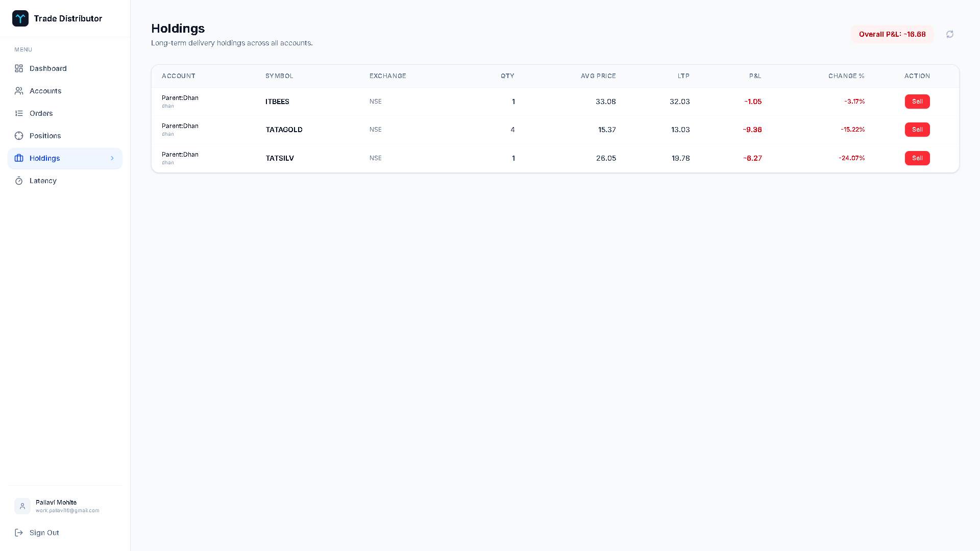Click the Overall P&L badge
The image size is (980, 551).
pyautogui.click(x=892, y=34)
